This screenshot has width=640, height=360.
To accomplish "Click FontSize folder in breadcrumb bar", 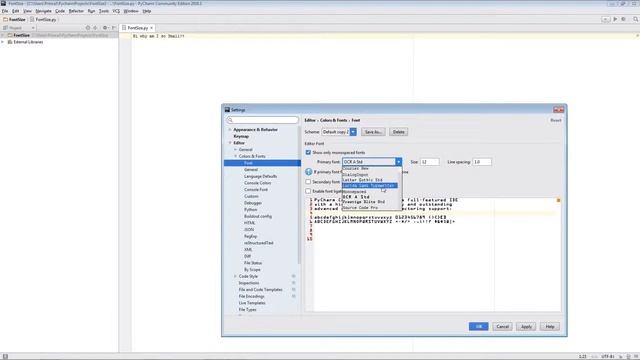I will [14, 19].
